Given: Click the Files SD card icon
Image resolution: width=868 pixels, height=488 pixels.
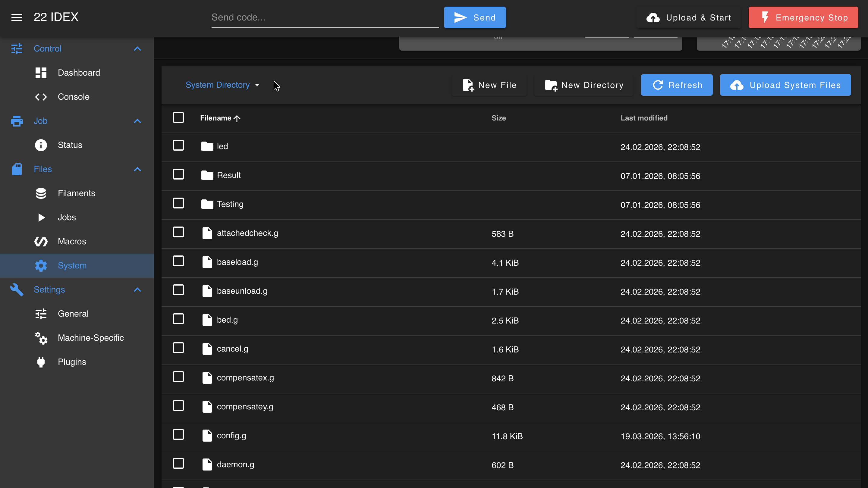Looking at the screenshot, I should tap(17, 169).
